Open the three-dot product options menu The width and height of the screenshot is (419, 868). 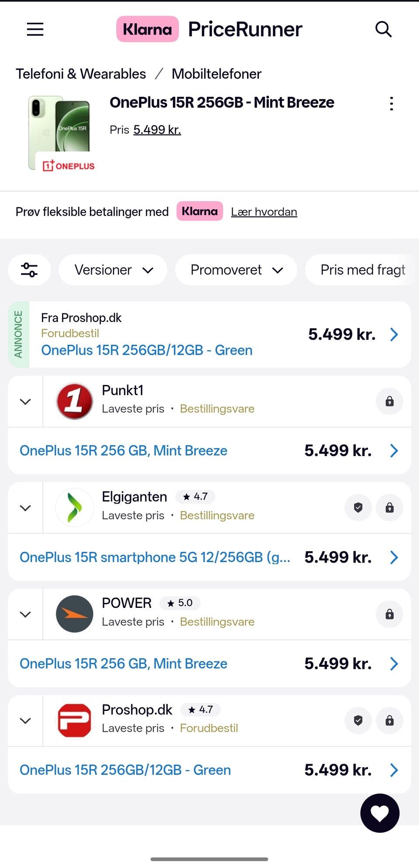(392, 103)
